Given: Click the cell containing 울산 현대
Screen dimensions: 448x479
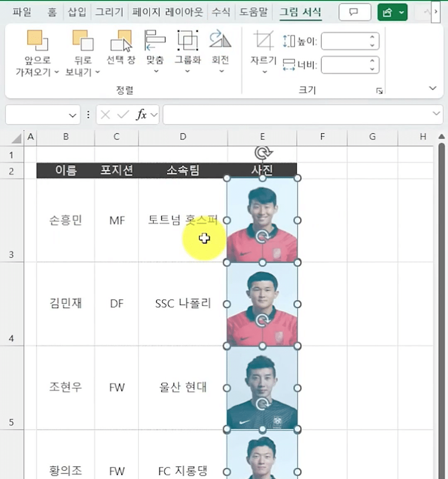Looking at the screenshot, I should coord(183,387).
